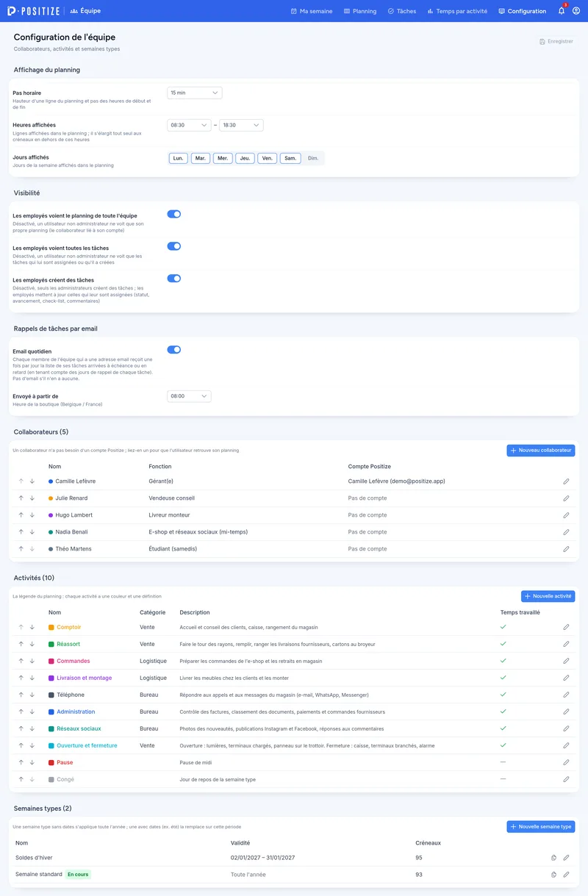Edit the Semaine standard week type
This screenshot has height=896, width=588.
pyautogui.click(x=566, y=875)
